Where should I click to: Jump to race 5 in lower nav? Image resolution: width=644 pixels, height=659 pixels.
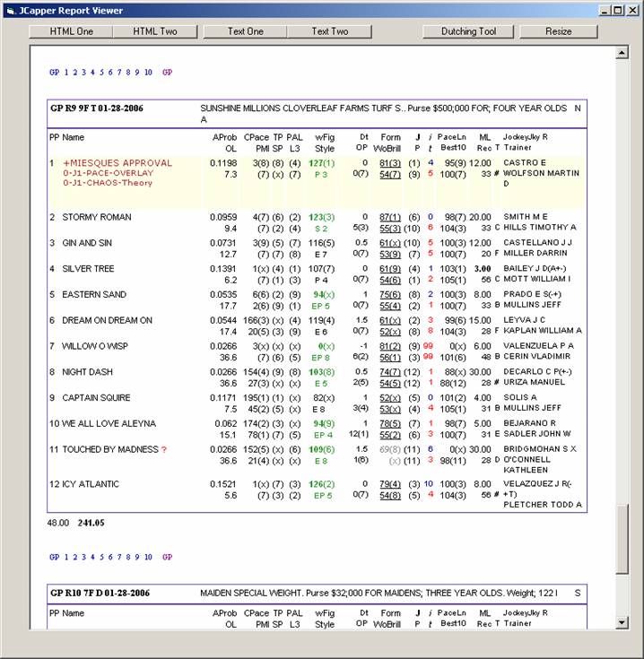101,557
